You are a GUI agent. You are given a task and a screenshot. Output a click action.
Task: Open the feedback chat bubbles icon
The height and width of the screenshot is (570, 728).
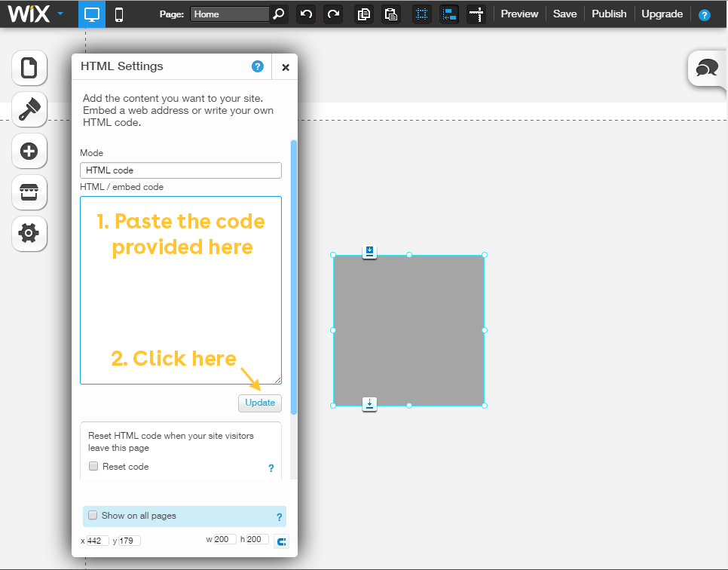[707, 69]
